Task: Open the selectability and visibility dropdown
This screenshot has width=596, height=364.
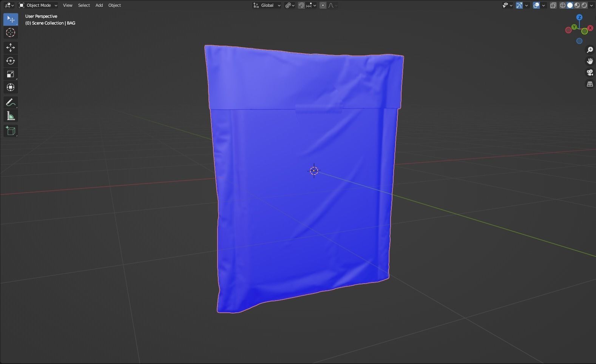Action: coord(507,5)
